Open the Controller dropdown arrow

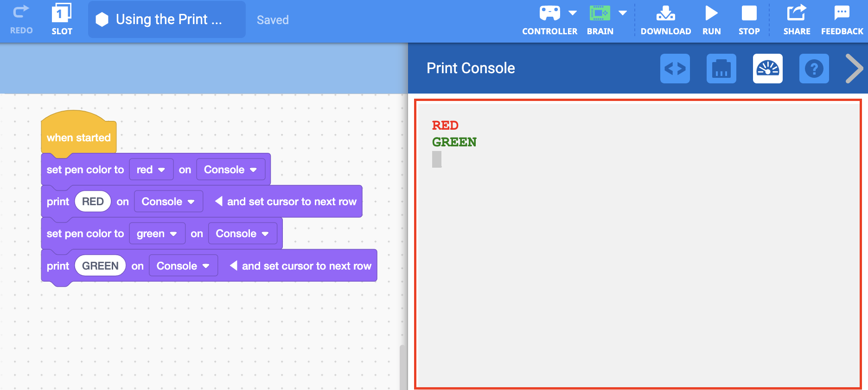pyautogui.click(x=573, y=13)
